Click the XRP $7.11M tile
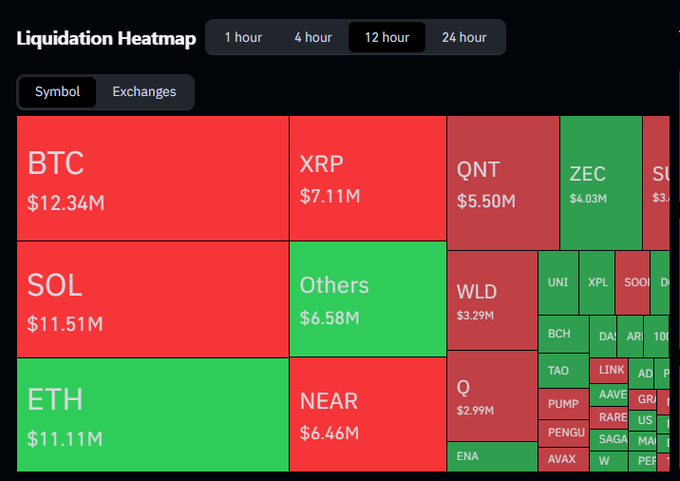This screenshot has height=481, width=680. [x=368, y=178]
